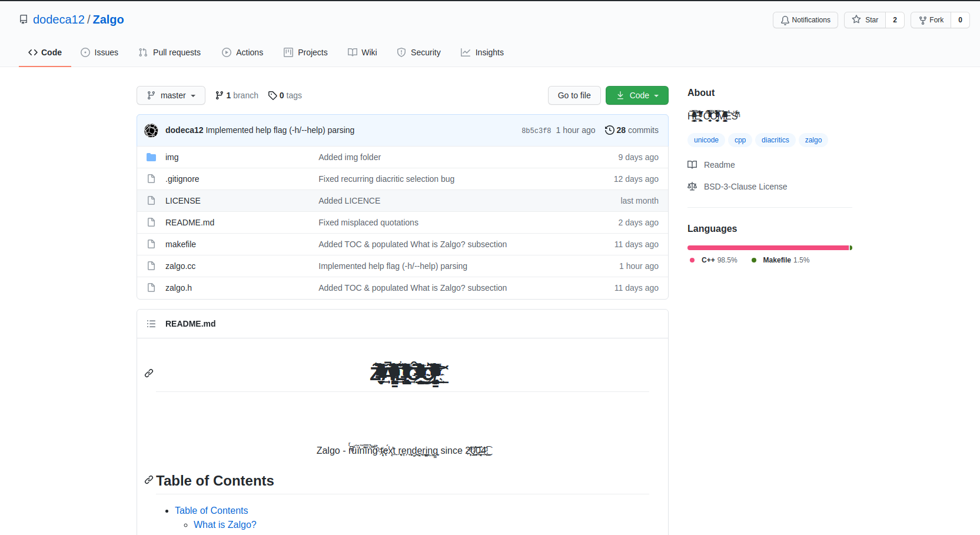Open the zalgo.cc file
980x535 pixels.
pos(180,266)
